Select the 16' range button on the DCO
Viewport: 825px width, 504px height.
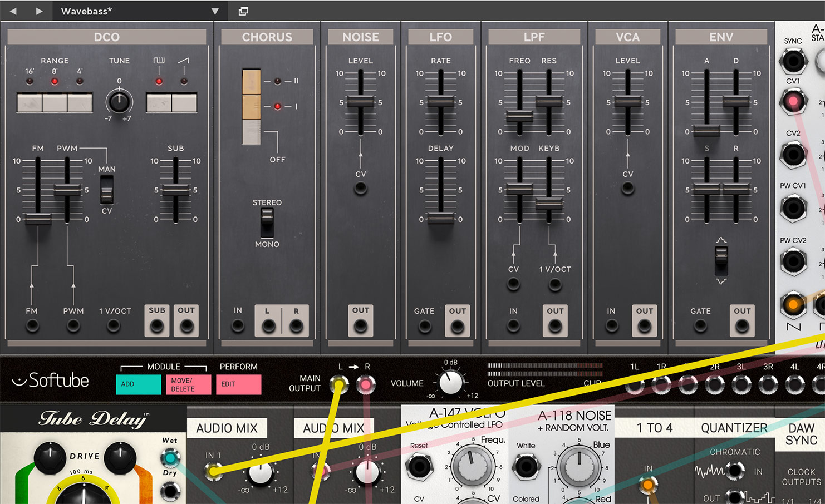click(30, 103)
